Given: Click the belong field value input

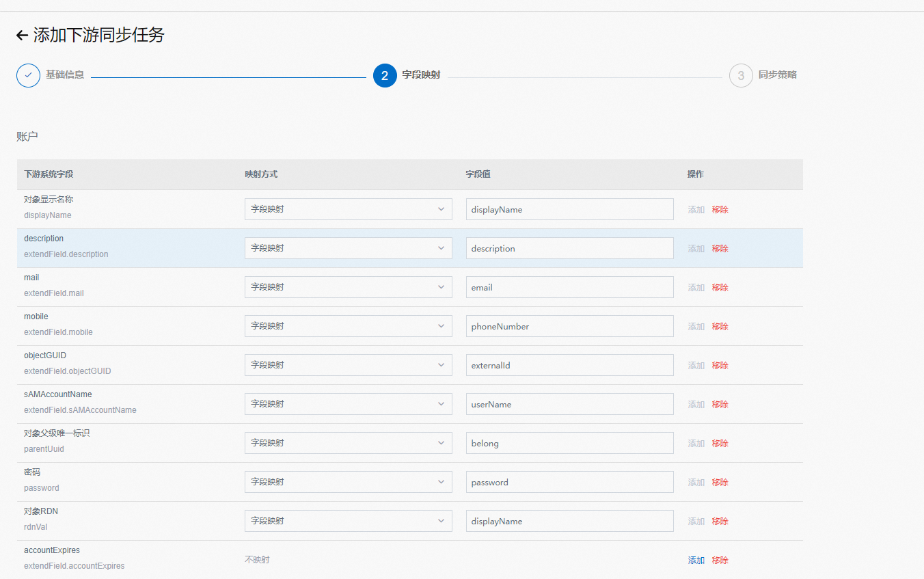Looking at the screenshot, I should pos(569,443).
